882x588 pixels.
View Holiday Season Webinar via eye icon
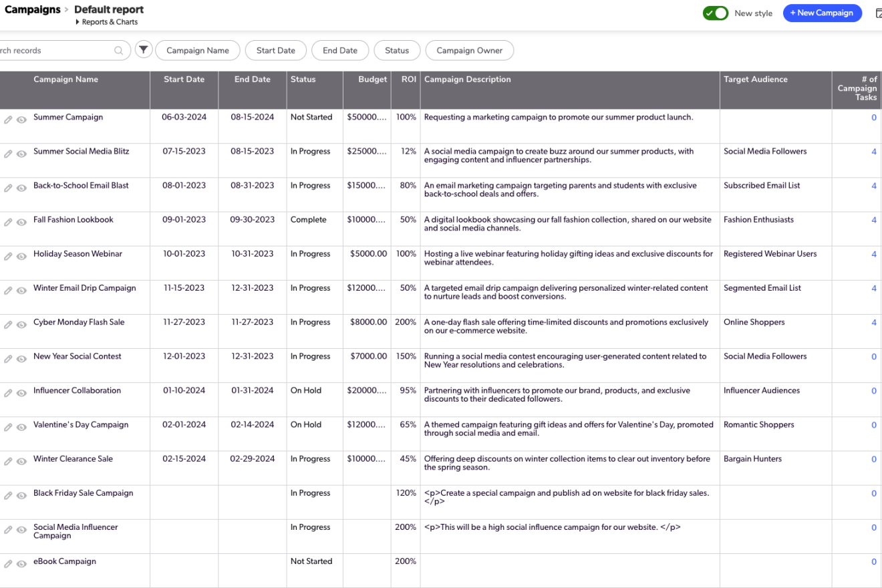pyautogui.click(x=21, y=257)
